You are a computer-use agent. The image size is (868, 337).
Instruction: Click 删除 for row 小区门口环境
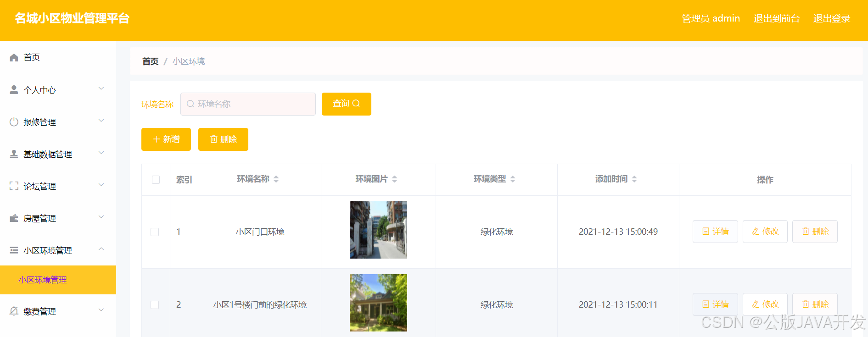(815, 232)
